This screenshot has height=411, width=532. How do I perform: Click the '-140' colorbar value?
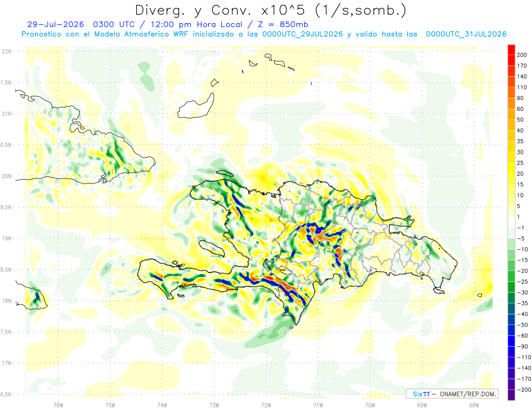coord(524,368)
